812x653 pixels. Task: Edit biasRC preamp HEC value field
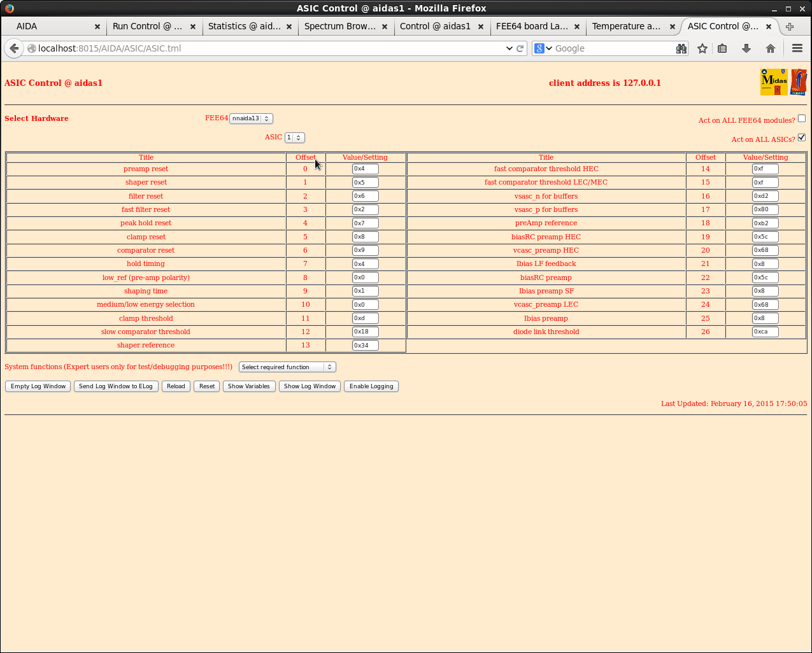click(765, 237)
